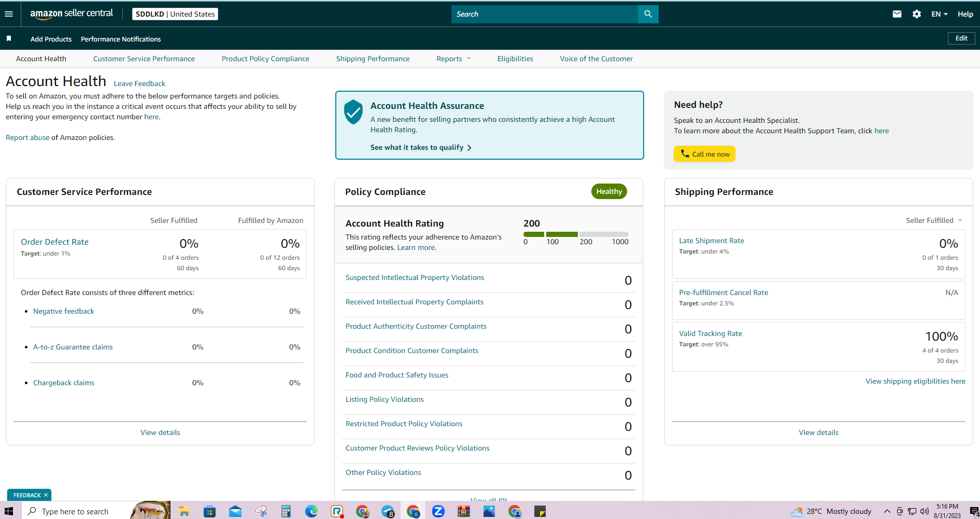Click the Healthy status badge
This screenshot has width=980, height=519.
(609, 191)
